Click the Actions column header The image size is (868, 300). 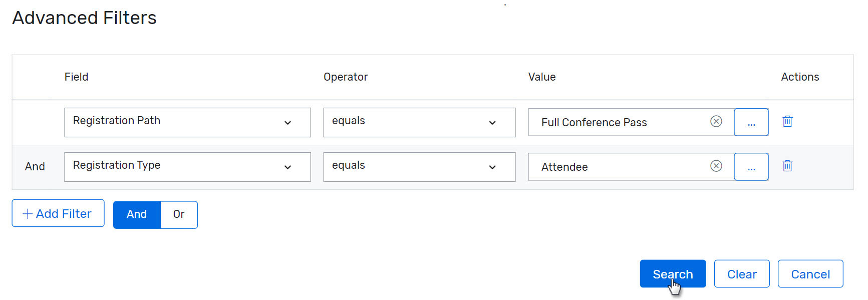[799, 77]
